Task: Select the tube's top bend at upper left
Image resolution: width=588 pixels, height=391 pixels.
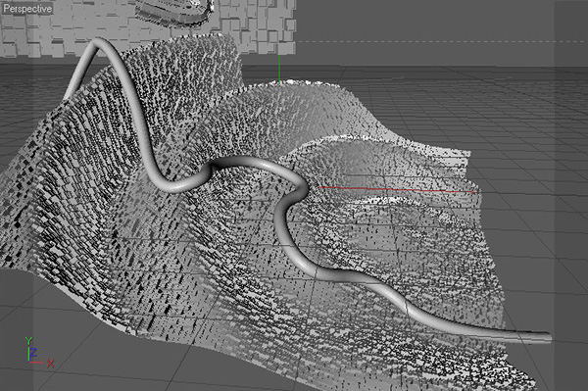Action: click(98, 44)
